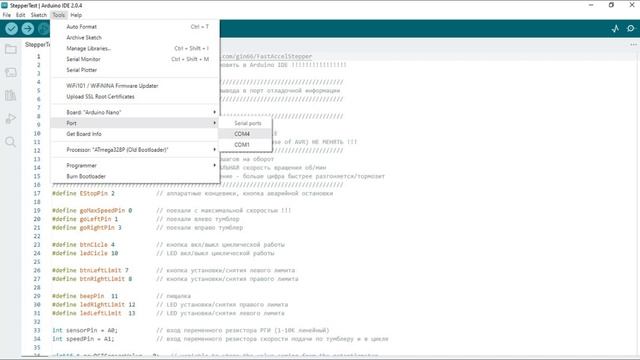Select Manage Libraries... menu entry

(135, 48)
